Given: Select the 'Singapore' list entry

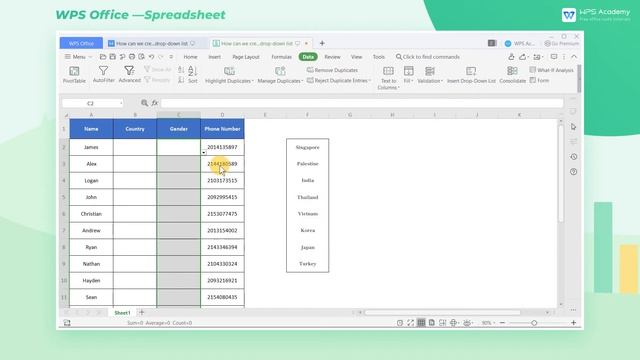Looking at the screenshot, I should 307,147.
